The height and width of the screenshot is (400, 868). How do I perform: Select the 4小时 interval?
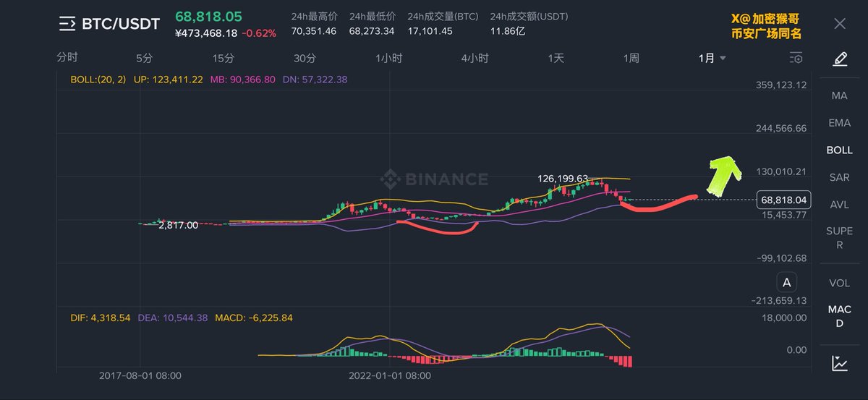(x=475, y=58)
